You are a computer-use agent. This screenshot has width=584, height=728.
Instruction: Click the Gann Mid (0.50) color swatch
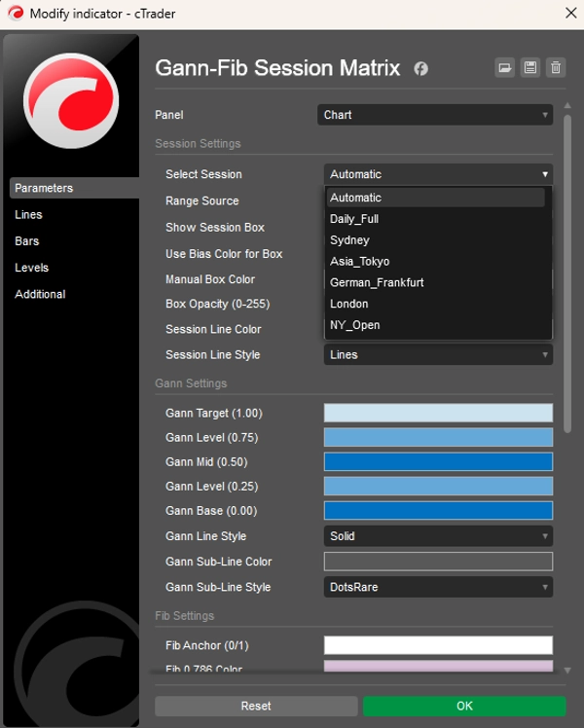(x=437, y=462)
